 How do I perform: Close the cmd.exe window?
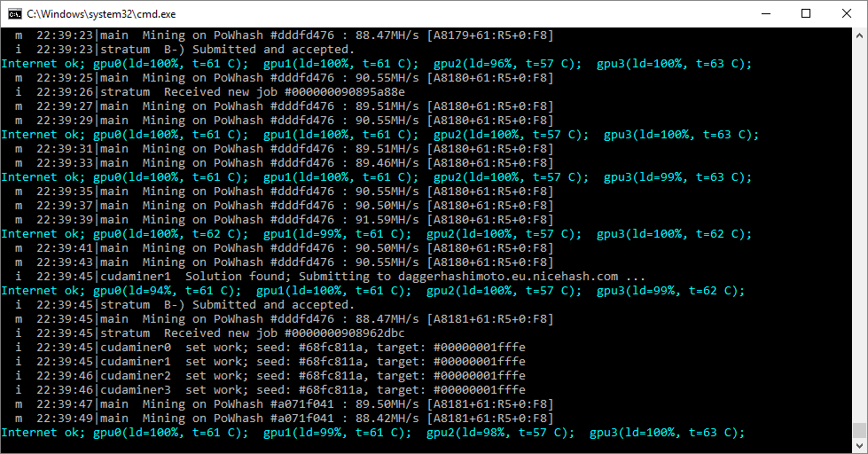click(x=847, y=14)
